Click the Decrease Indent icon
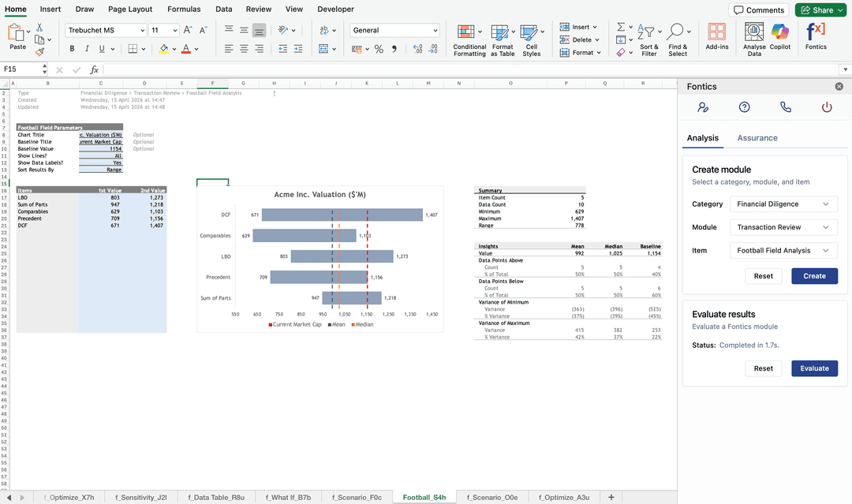The image size is (852, 504). 283,49
